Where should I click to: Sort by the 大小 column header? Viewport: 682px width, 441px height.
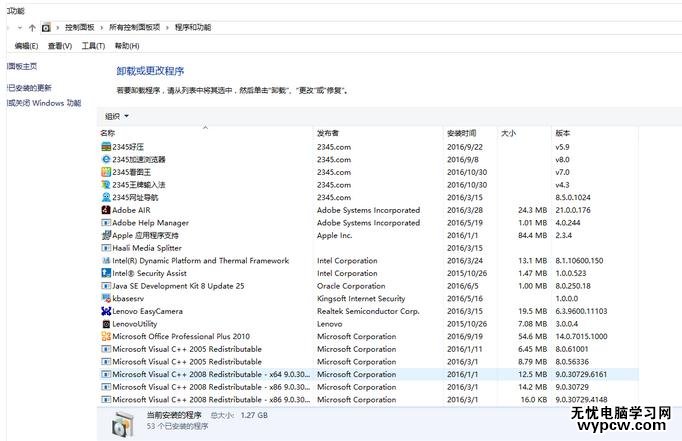[x=508, y=133]
